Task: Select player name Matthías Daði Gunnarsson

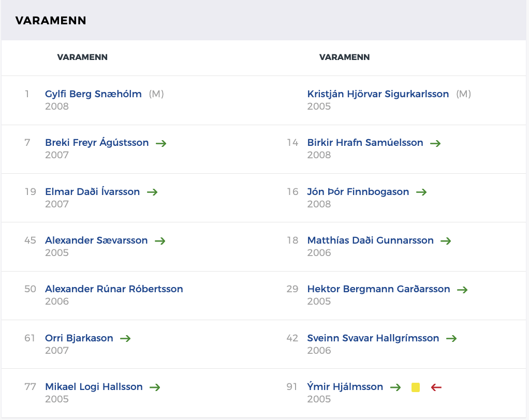Action: (370, 241)
